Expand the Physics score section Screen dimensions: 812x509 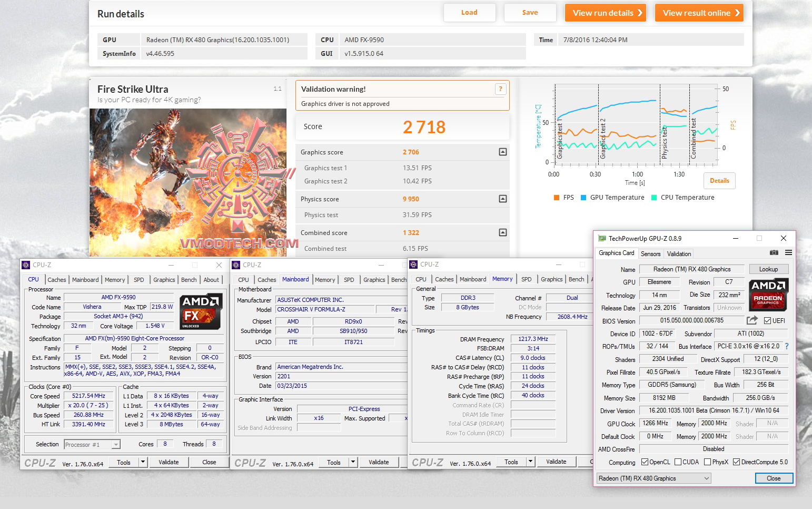pos(503,199)
